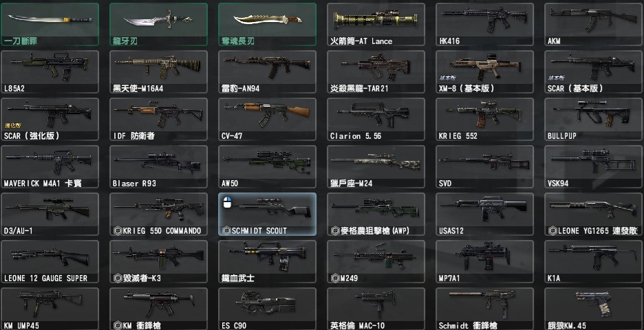Select the XM-8 (基本版) rifle
The height and width of the screenshot is (330, 644).
point(484,71)
